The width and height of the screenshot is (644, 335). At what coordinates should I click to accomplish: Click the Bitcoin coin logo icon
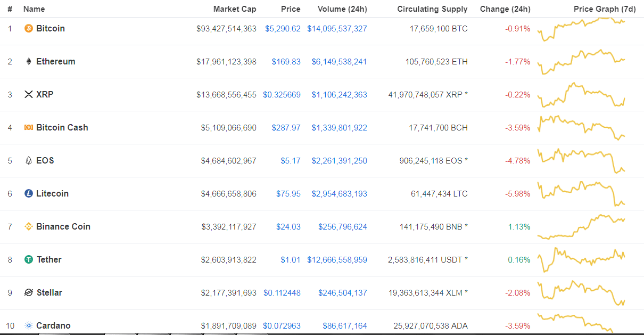[29, 28]
